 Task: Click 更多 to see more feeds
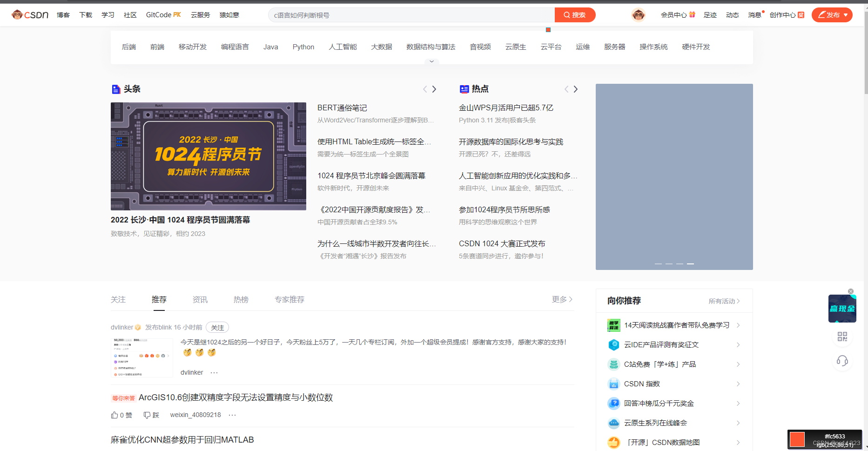tap(562, 299)
